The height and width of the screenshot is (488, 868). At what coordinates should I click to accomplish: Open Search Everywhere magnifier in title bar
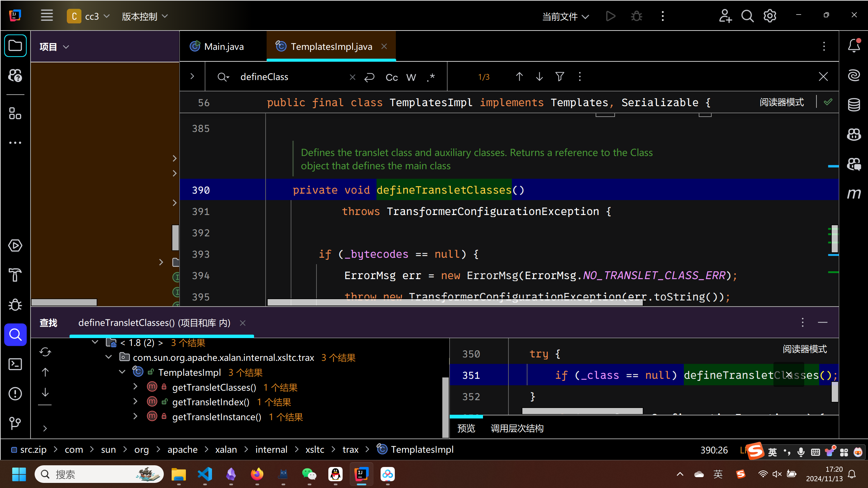pyautogui.click(x=747, y=16)
